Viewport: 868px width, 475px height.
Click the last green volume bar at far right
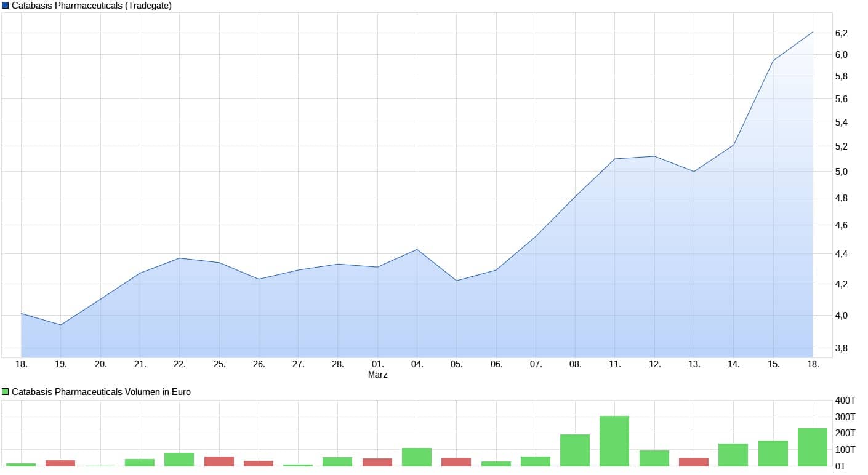(813, 447)
